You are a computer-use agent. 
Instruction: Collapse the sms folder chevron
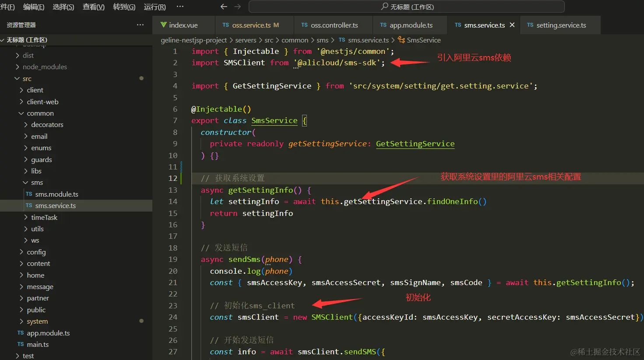pos(26,182)
